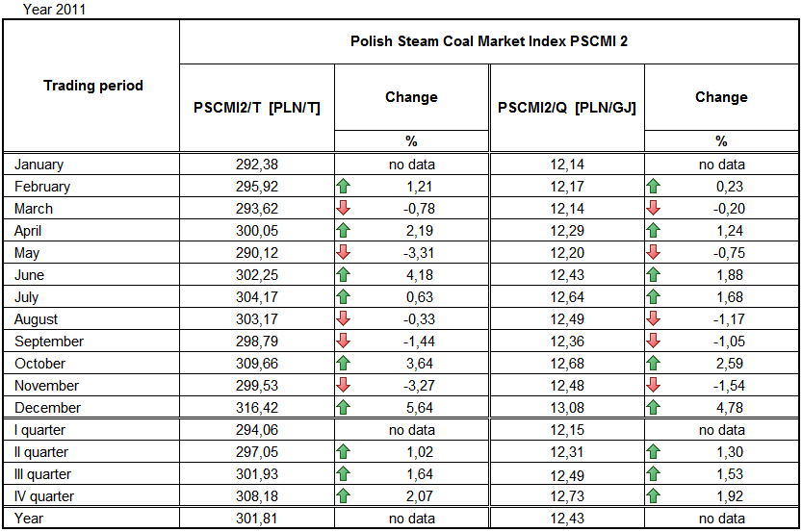Image resolution: width=802 pixels, height=532 pixels.
Task: Click the green arrow next to 1,30
Action: pos(653,452)
